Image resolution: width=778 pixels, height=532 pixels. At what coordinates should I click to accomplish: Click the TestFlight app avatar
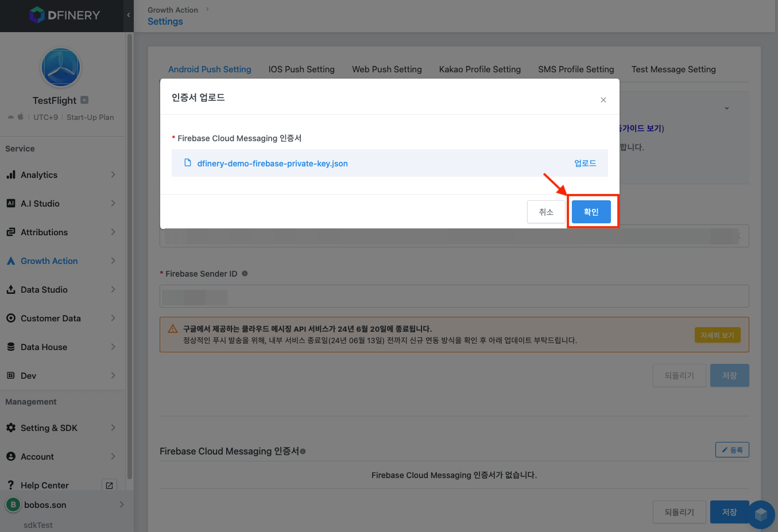pos(61,67)
